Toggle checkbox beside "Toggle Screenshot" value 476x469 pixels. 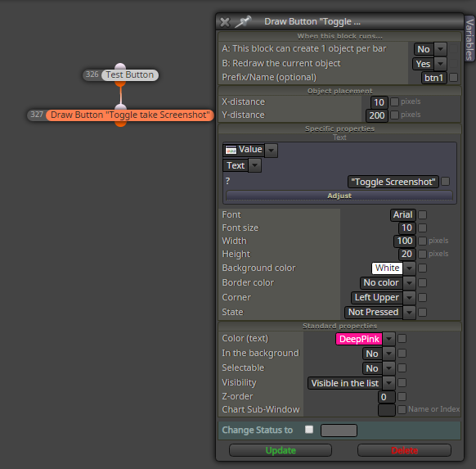click(x=446, y=182)
